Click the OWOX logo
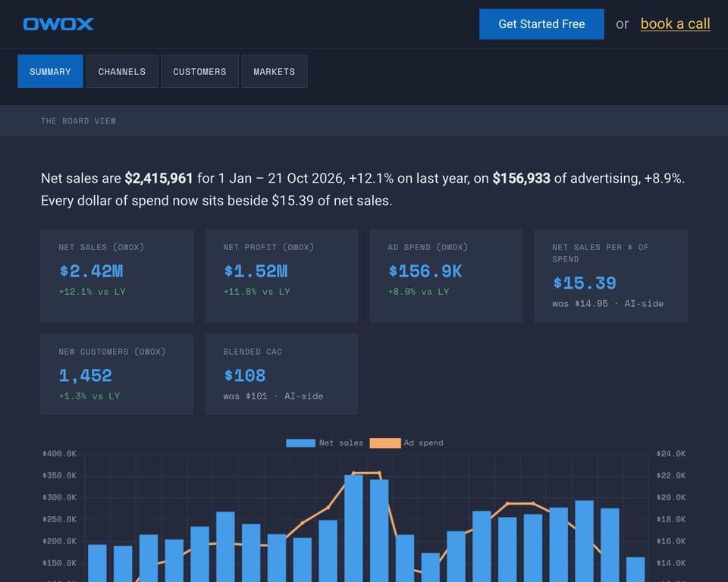Screen dimensions: 728x582 point(58,24)
